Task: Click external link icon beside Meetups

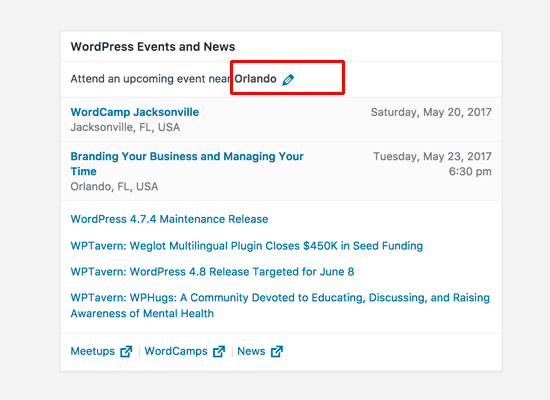Action: tap(126, 351)
